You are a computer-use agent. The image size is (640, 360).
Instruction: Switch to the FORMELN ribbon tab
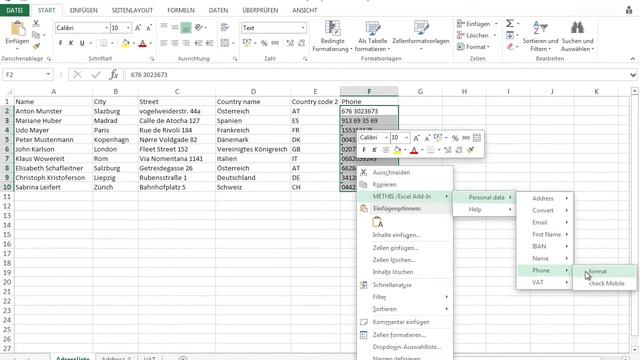coord(181,10)
